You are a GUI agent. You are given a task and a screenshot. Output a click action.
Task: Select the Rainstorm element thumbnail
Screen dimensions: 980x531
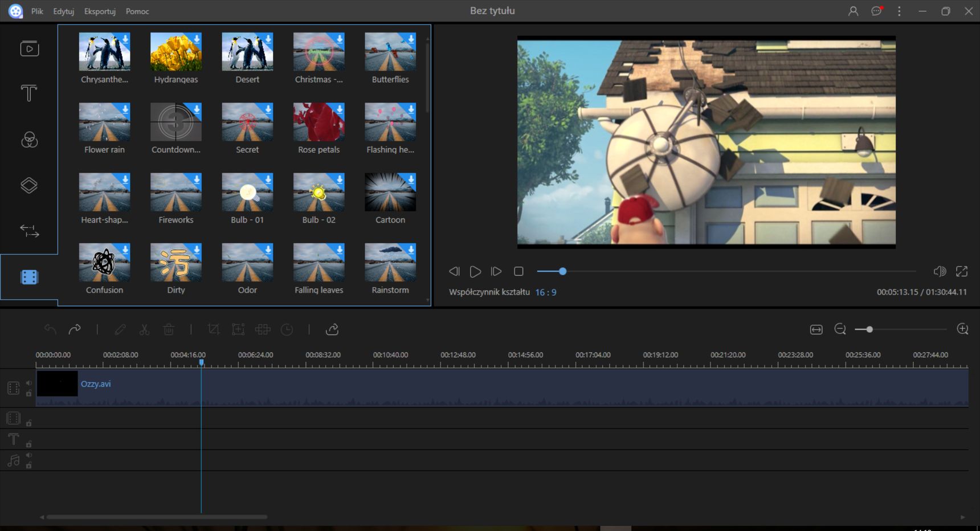390,262
